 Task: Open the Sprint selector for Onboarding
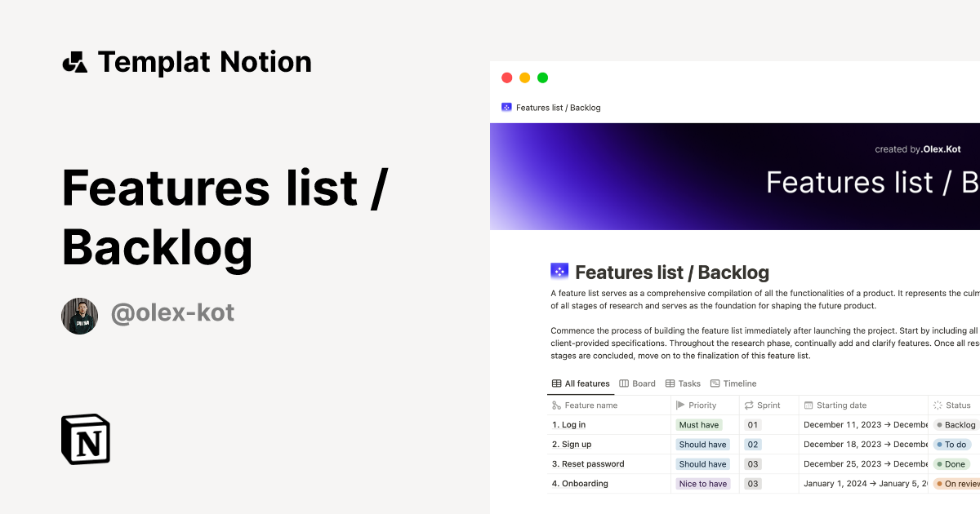point(752,483)
